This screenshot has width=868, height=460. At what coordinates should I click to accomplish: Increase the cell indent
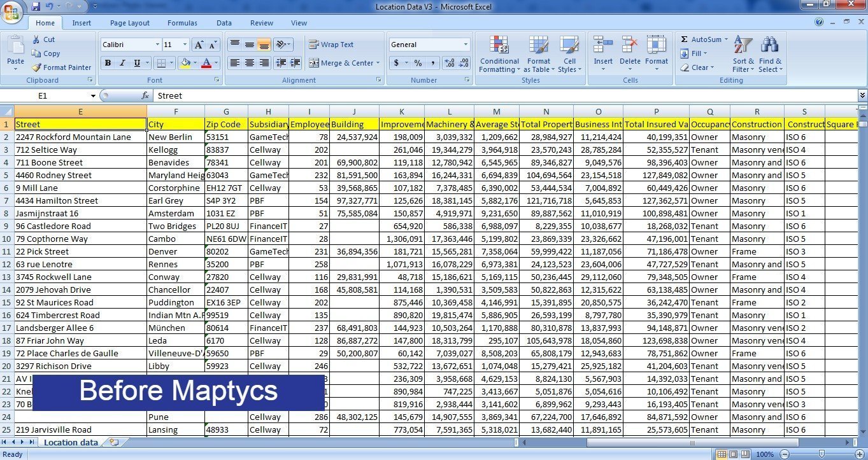(295, 63)
